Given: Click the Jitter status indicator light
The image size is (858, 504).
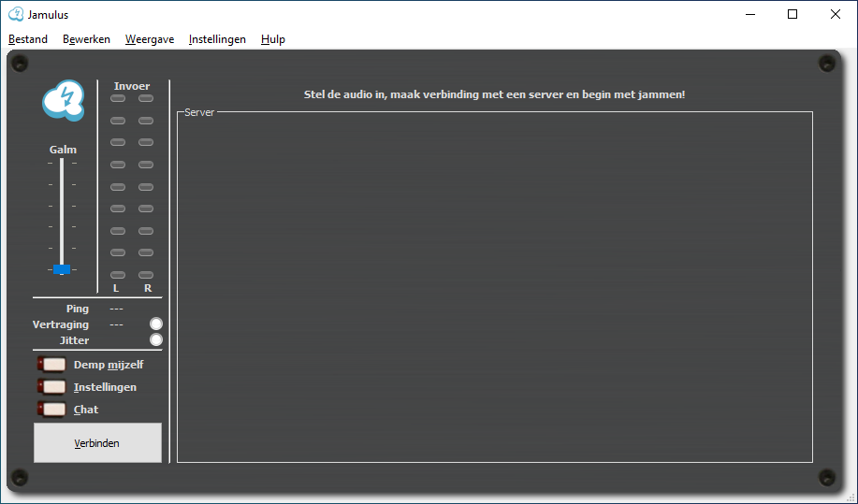Looking at the screenshot, I should [156, 340].
